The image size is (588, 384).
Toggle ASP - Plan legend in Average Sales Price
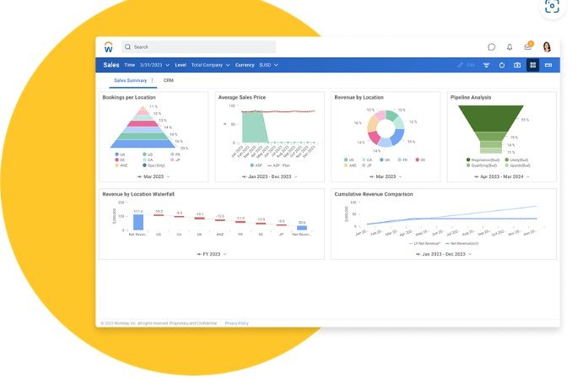[279, 165]
